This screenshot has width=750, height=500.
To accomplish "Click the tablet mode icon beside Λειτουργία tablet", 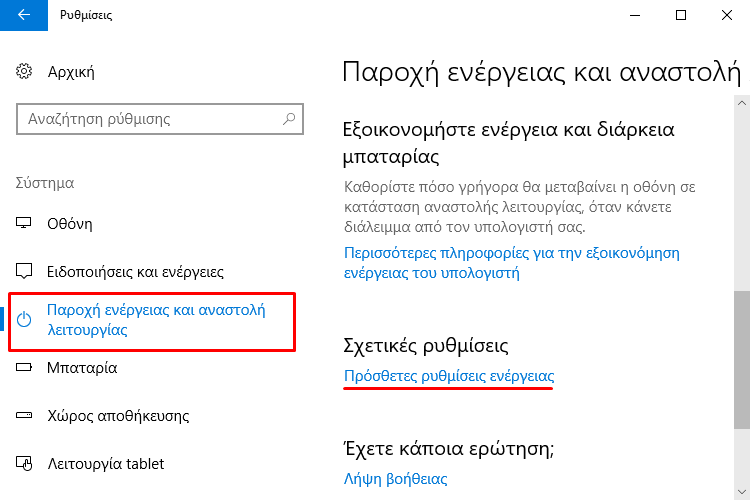I will pos(24,463).
